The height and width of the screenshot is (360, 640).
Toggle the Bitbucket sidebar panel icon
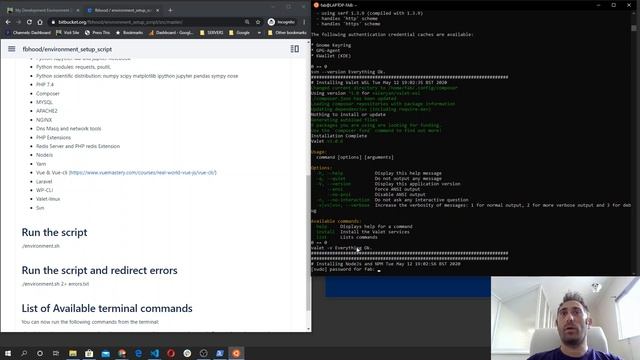(294, 49)
